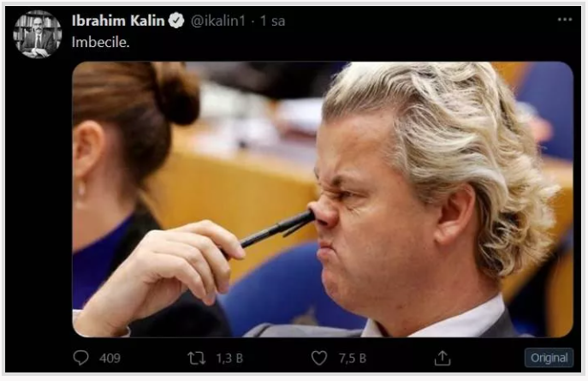Click the 409 replies count
The width and height of the screenshot is (588, 381).
110,359
